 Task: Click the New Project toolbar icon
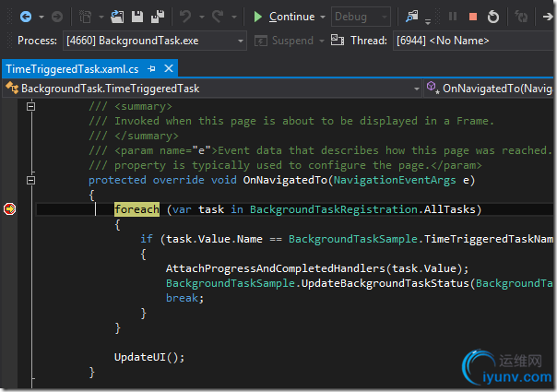click(x=85, y=17)
